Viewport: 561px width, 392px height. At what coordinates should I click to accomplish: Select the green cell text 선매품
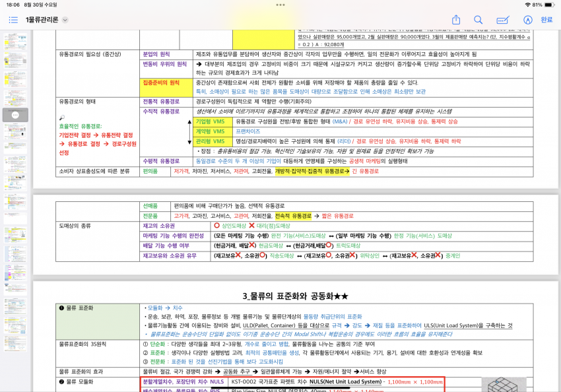coord(150,206)
